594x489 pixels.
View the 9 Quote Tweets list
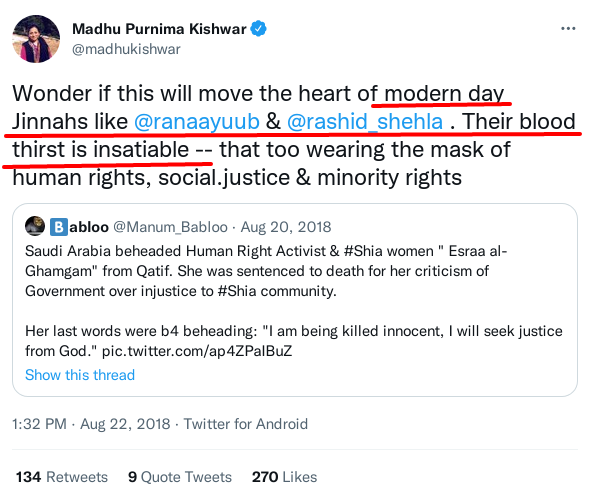click(180, 477)
